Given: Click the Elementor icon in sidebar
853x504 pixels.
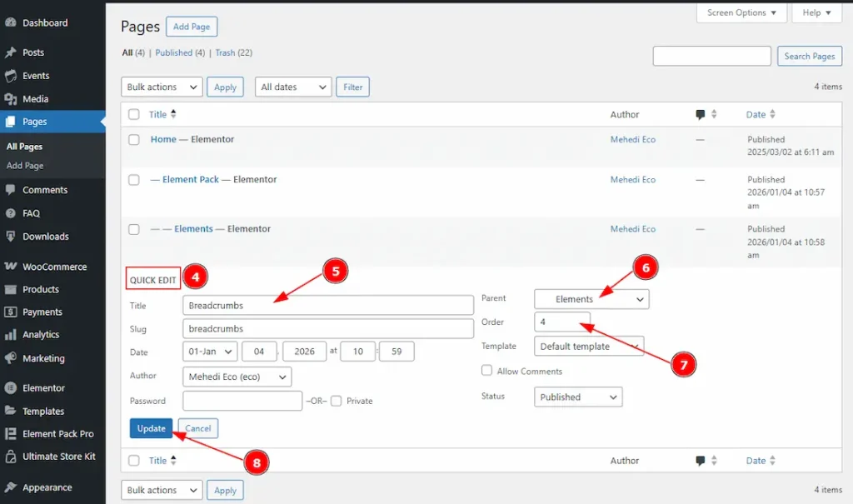Looking at the screenshot, I should [x=10, y=388].
